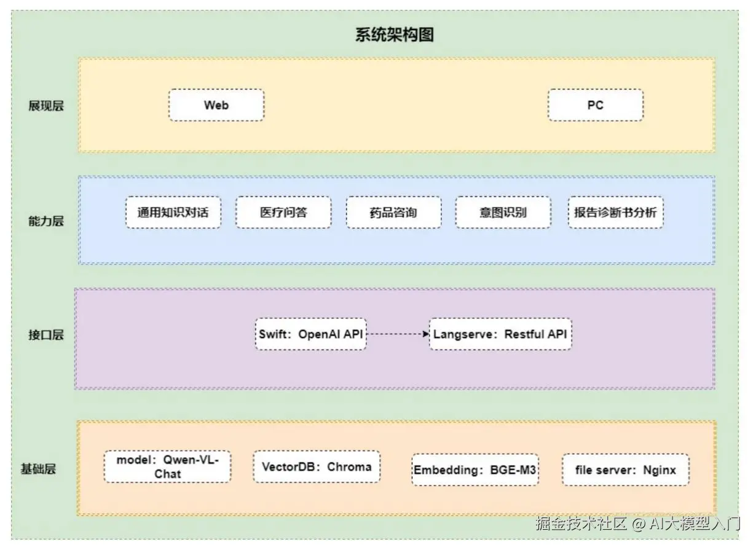
Task: Click the model: Qwen-VL-Chat component
Action: (167, 467)
